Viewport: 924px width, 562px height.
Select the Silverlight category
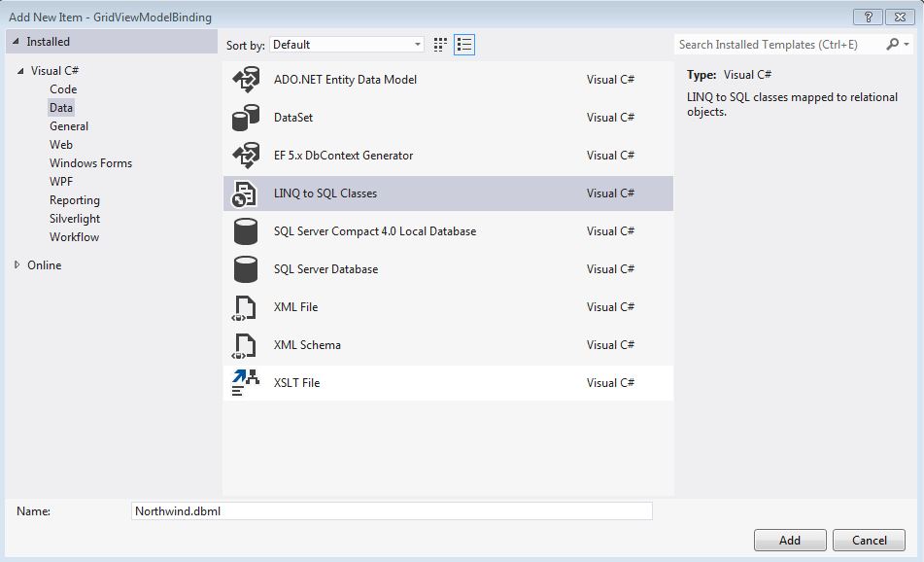click(x=75, y=219)
